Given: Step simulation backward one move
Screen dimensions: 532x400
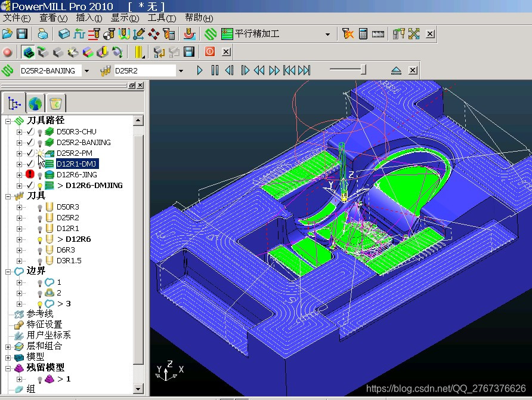Looking at the screenshot, I should tap(230, 70).
